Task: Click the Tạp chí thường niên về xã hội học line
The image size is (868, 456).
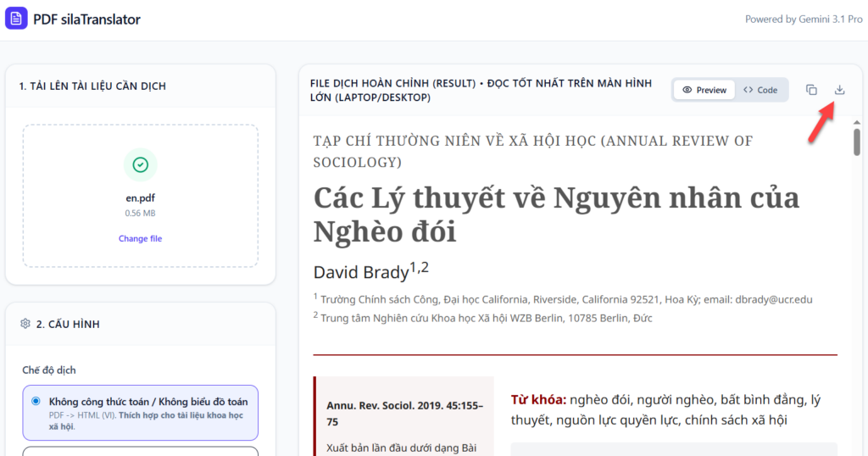Action: [x=532, y=151]
